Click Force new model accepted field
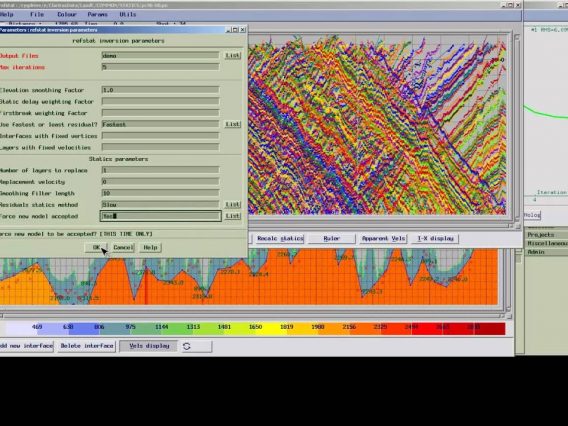 [x=160, y=216]
